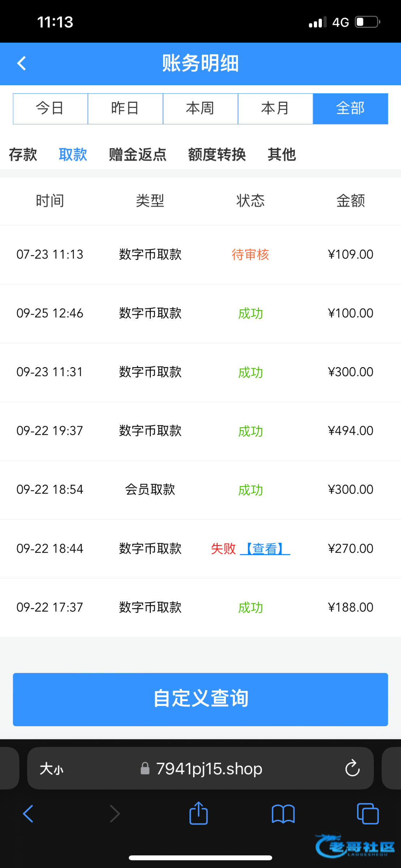Open Safari bookmarks book icon
Screen dimensions: 401x868
tap(283, 814)
